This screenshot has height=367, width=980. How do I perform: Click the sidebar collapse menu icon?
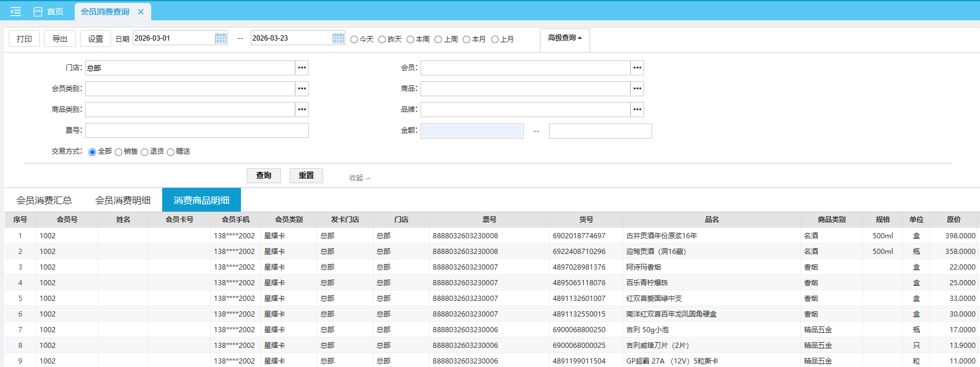[x=16, y=12]
